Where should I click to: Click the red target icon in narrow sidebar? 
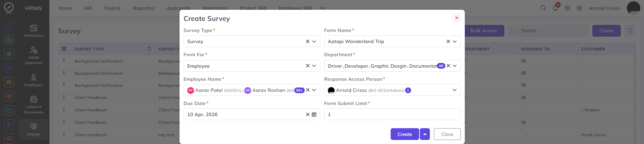click(x=9, y=96)
